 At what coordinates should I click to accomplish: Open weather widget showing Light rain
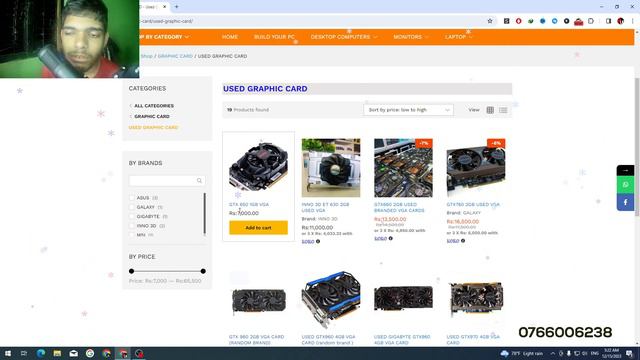coord(522,353)
